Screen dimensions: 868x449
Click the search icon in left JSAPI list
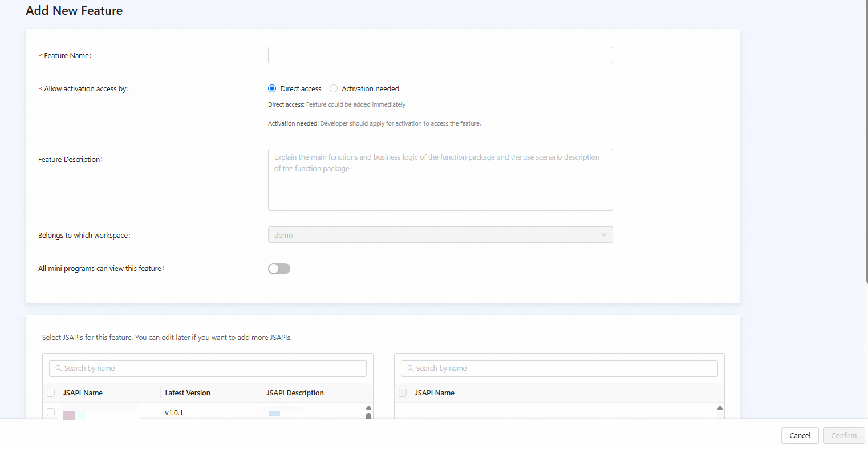[x=59, y=369]
